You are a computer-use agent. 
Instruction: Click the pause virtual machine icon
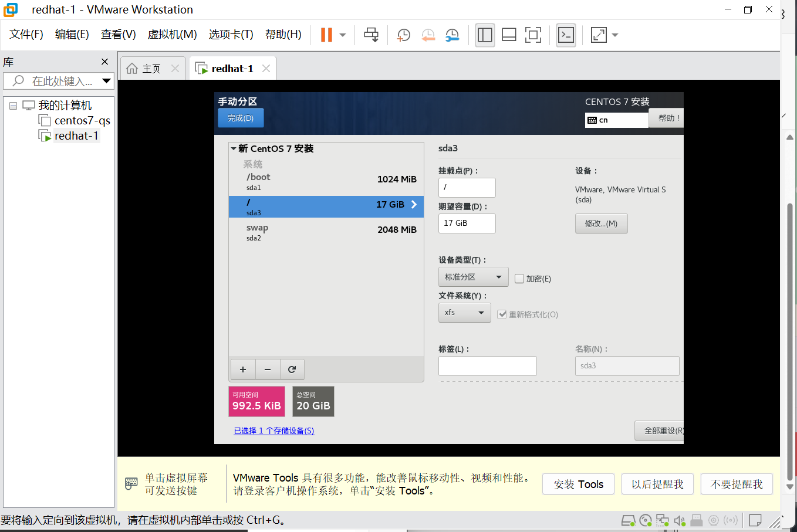click(x=326, y=35)
